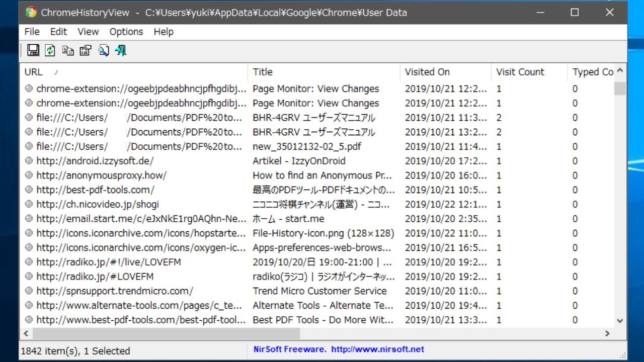Viewport: 644px width, 362px height.
Task: Click visited date '2019/10/20 16:0...'
Action: tap(446, 175)
